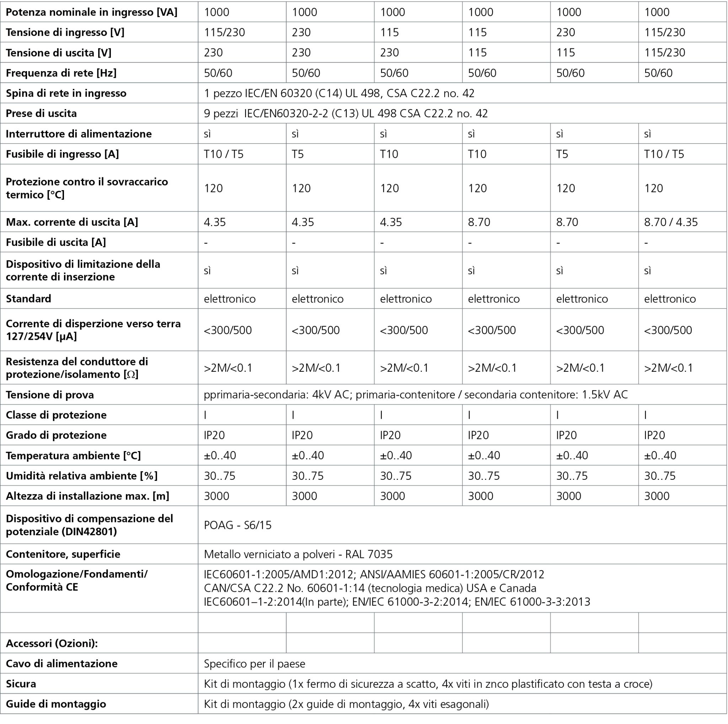Click the first tall row's leftmost cell
728x724 pixels.
tap(99, 188)
